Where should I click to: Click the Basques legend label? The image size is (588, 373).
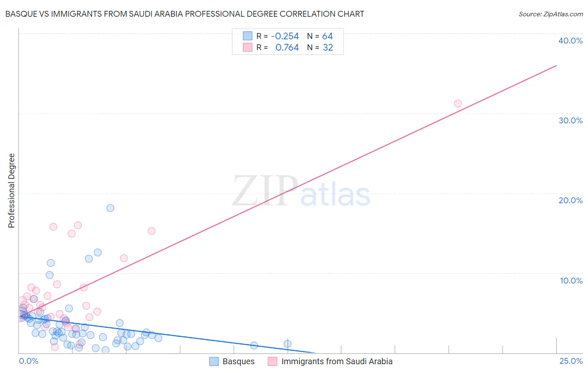click(x=238, y=361)
